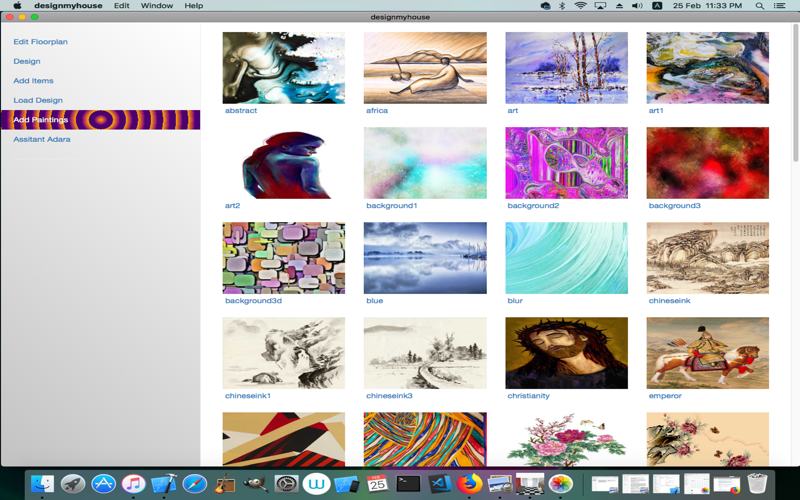800x500 pixels.
Task: Open the Help menu
Action: 194,6
